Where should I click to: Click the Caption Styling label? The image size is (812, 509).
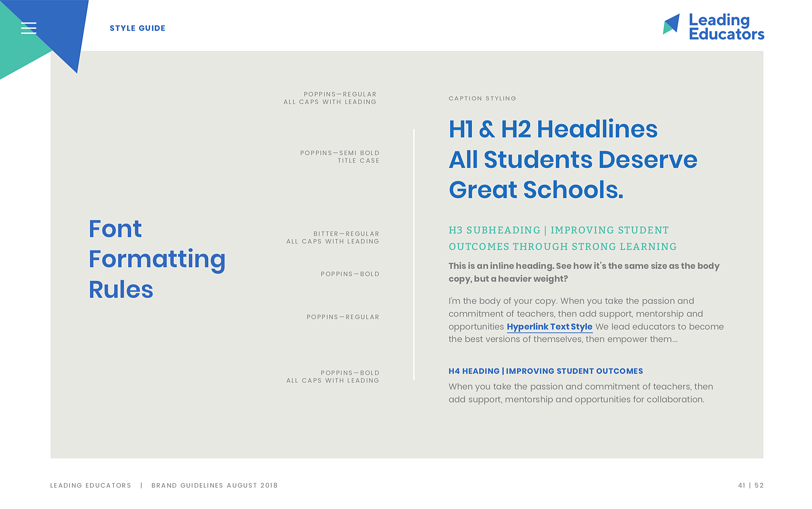coord(482,99)
